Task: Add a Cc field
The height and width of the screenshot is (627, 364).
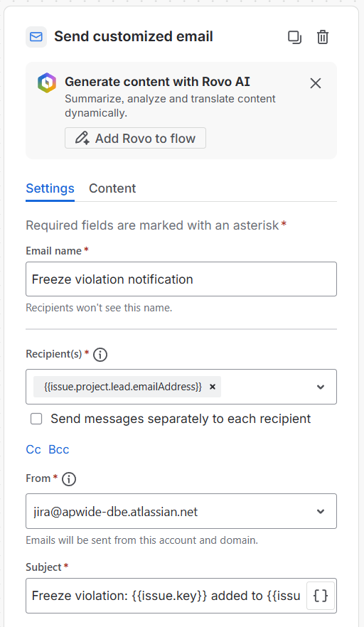Action: coord(33,449)
